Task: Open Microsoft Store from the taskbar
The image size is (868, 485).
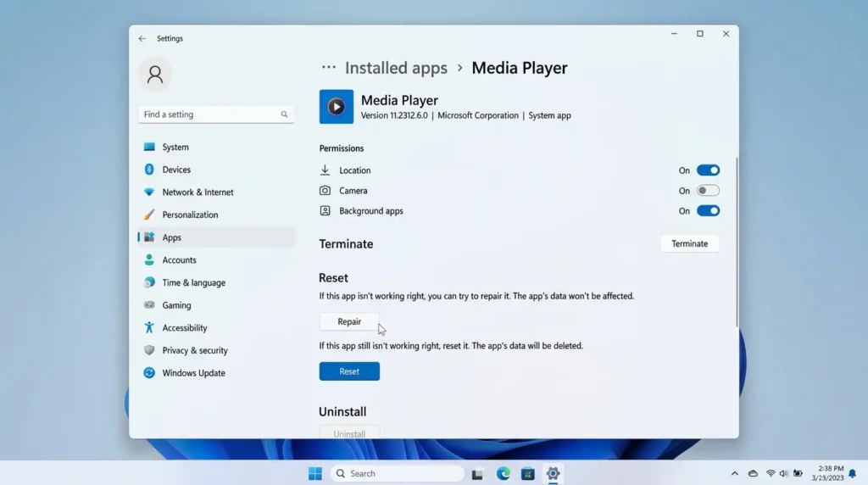Action: pyautogui.click(x=527, y=474)
